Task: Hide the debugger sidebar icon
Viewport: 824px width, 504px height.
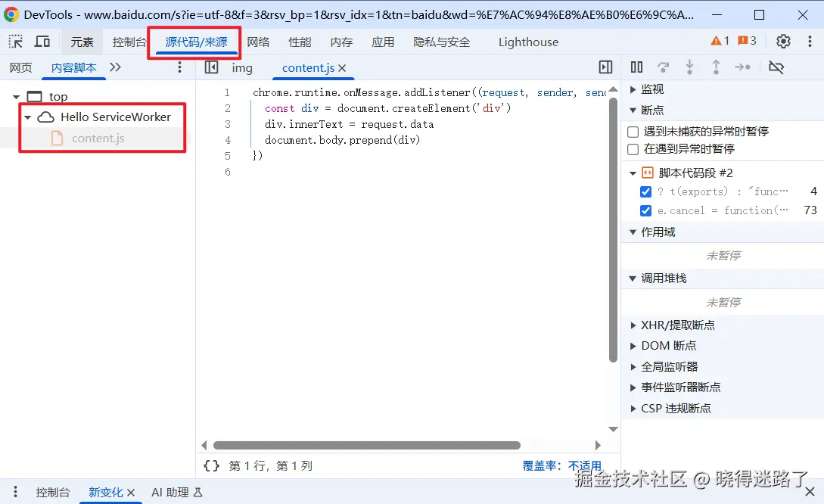Action: click(605, 67)
